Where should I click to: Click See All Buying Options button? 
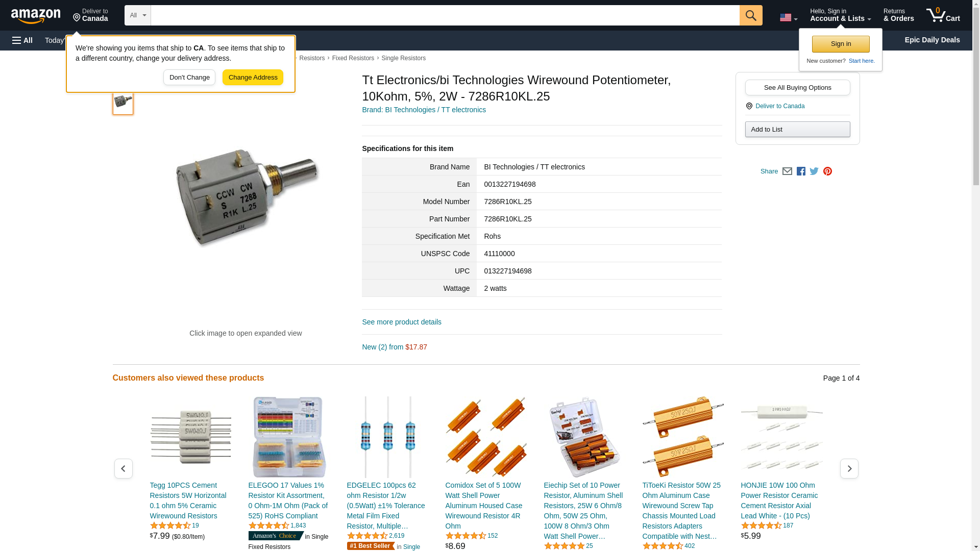point(797,87)
